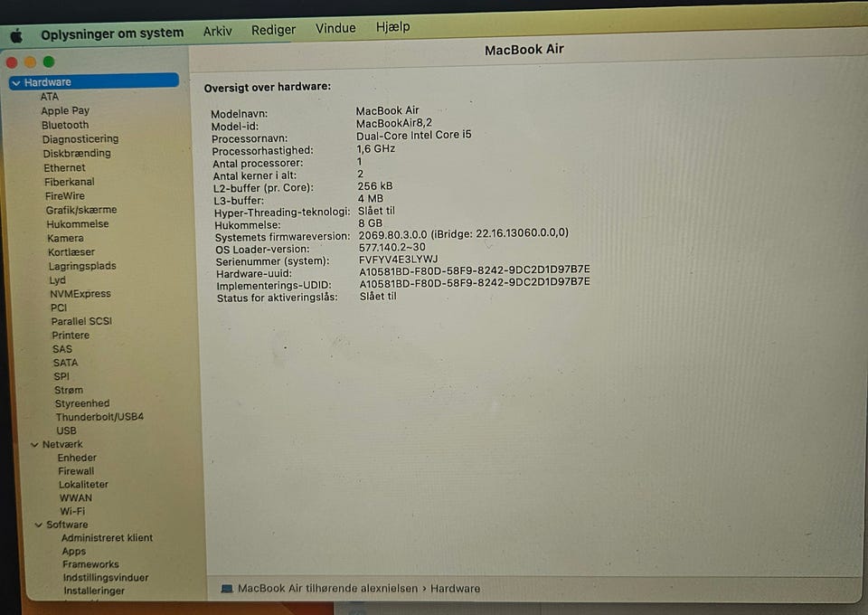
Task: Open Grafik/skærme details
Action: pos(81,210)
